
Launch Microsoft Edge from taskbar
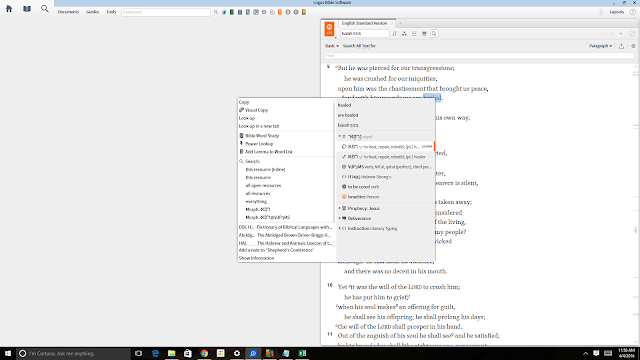pyautogui.click(x=156, y=353)
